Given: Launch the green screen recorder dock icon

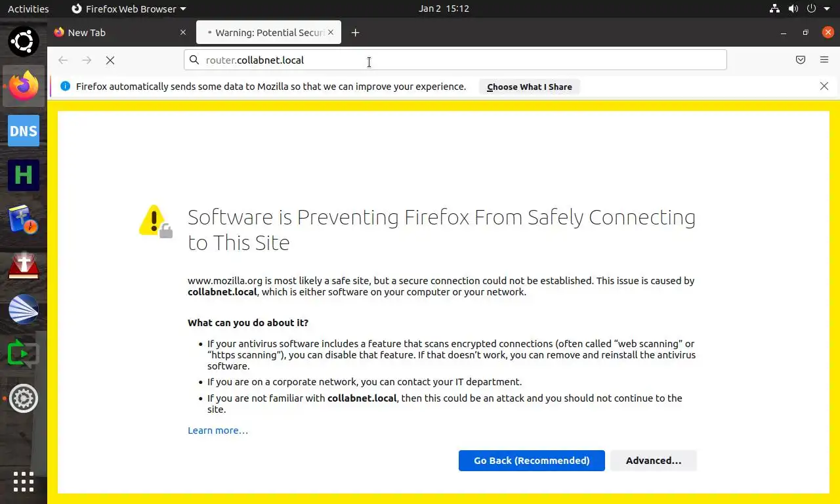Looking at the screenshot, I should click(x=24, y=354).
